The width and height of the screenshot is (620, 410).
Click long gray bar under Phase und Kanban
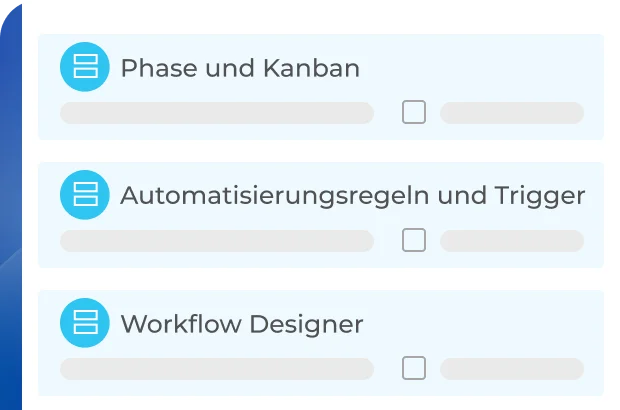[x=217, y=113]
